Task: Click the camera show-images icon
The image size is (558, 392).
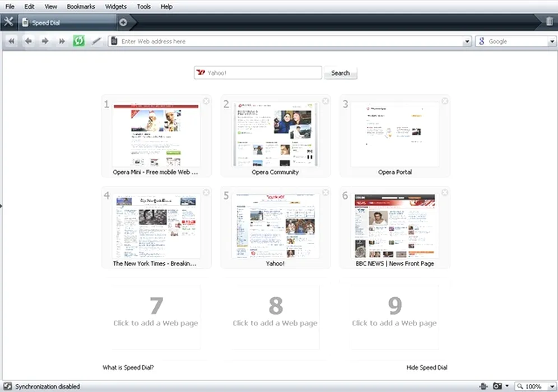Action: click(497, 386)
